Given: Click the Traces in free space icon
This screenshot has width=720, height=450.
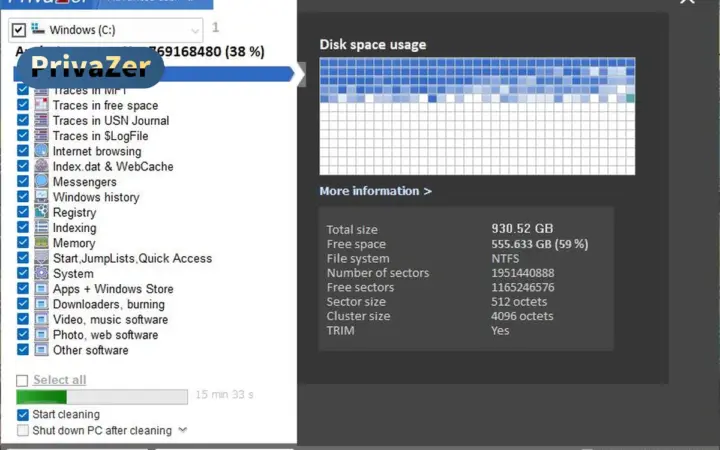Looking at the screenshot, I should click(x=41, y=105).
